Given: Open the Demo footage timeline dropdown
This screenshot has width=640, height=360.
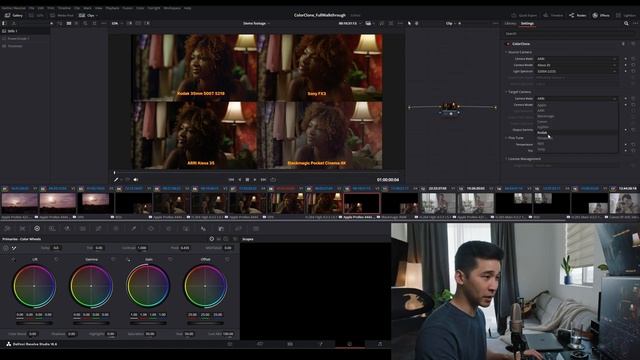Looking at the screenshot, I should coord(256,23).
